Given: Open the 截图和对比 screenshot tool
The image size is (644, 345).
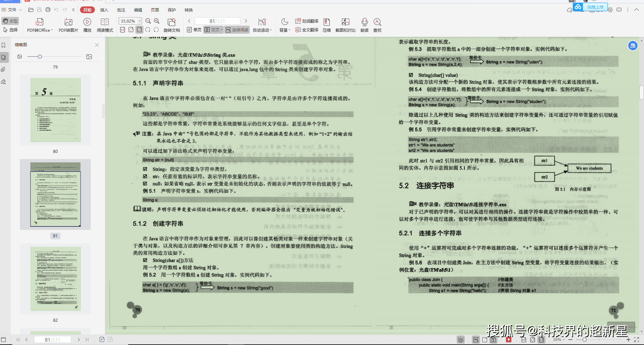Looking at the screenshot, I should [345, 22].
